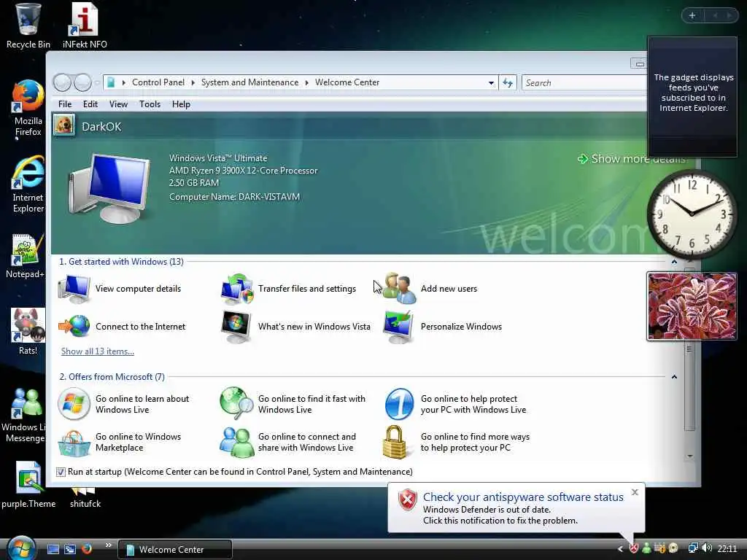Open the address bar history dropdown arrow
The height and width of the screenshot is (560, 747).
(491, 83)
